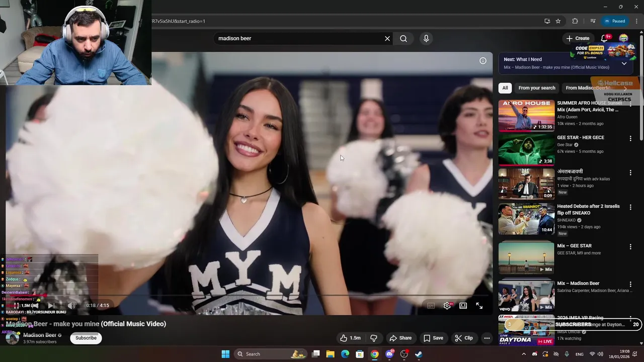Open options for Heated Debate SNEAKO video
Screen dimensions: 644x362
point(630,207)
